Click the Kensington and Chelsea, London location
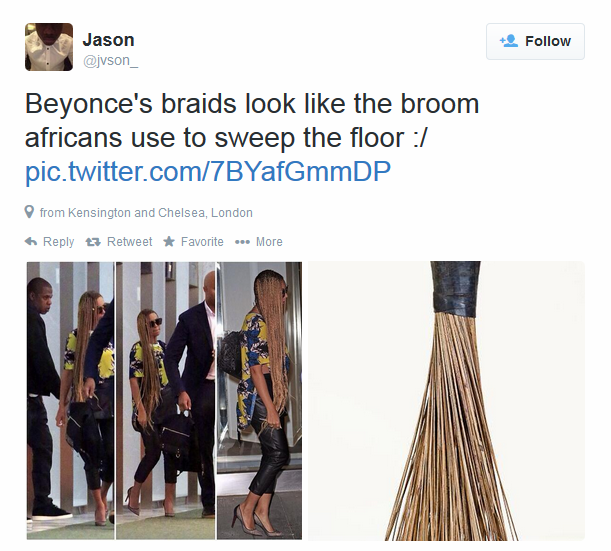The width and height of the screenshot is (611, 551). (146, 213)
